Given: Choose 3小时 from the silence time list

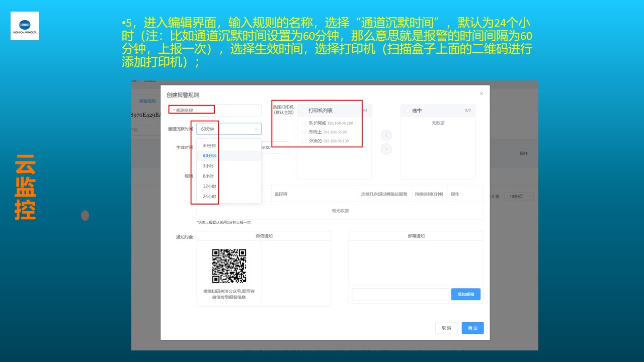Looking at the screenshot, I should pyautogui.click(x=208, y=166).
